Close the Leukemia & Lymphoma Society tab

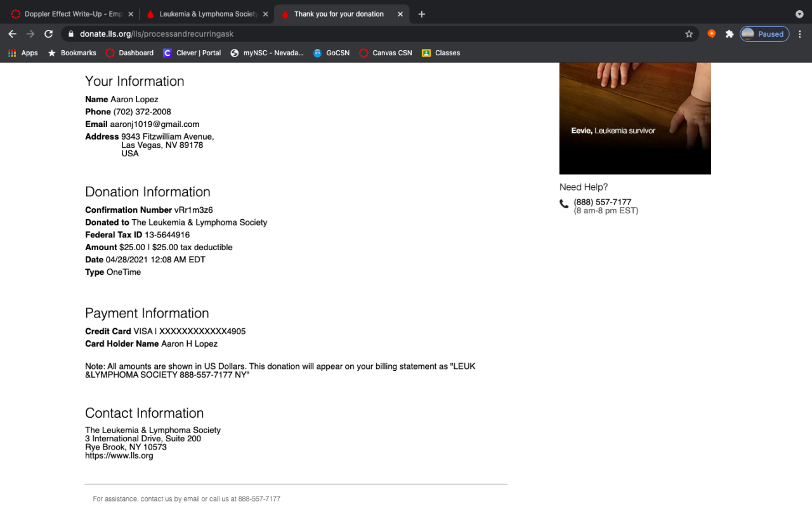click(x=265, y=14)
